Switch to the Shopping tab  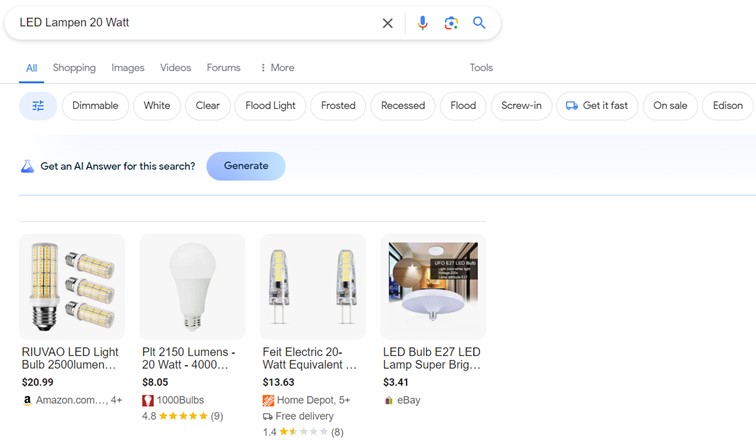(74, 68)
